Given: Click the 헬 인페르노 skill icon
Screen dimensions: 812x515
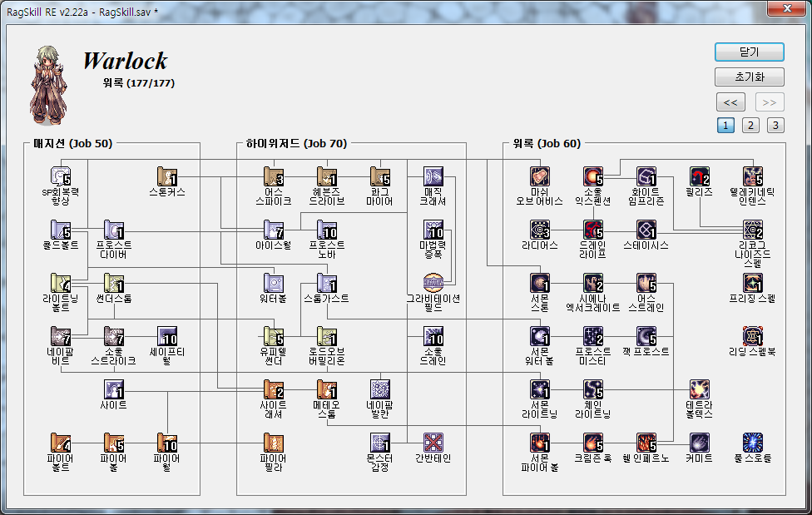Looking at the screenshot, I should (646, 443).
